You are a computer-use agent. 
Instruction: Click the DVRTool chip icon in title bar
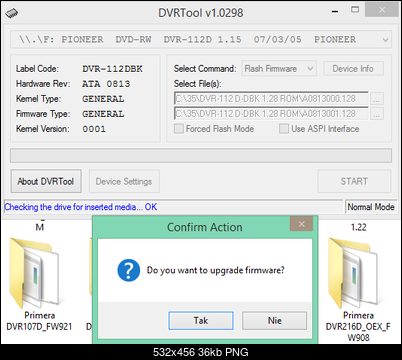(x=12, y=13)
